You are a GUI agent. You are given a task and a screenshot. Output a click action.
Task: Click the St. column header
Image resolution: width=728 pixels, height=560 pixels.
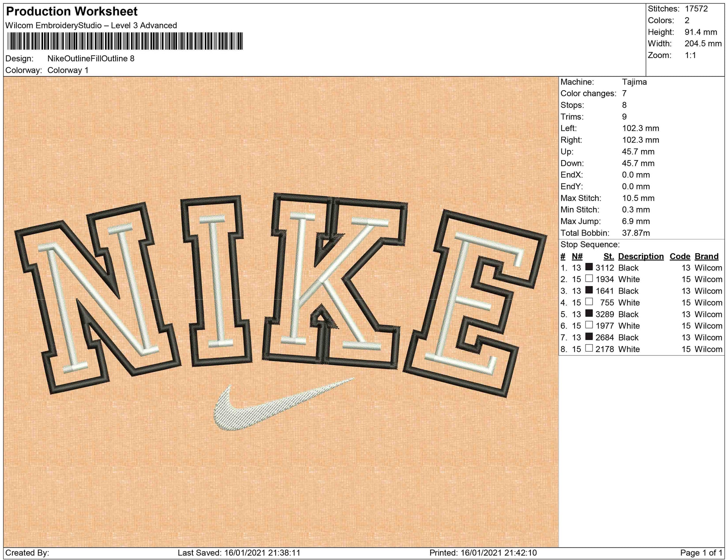click(x=609, y=256)
